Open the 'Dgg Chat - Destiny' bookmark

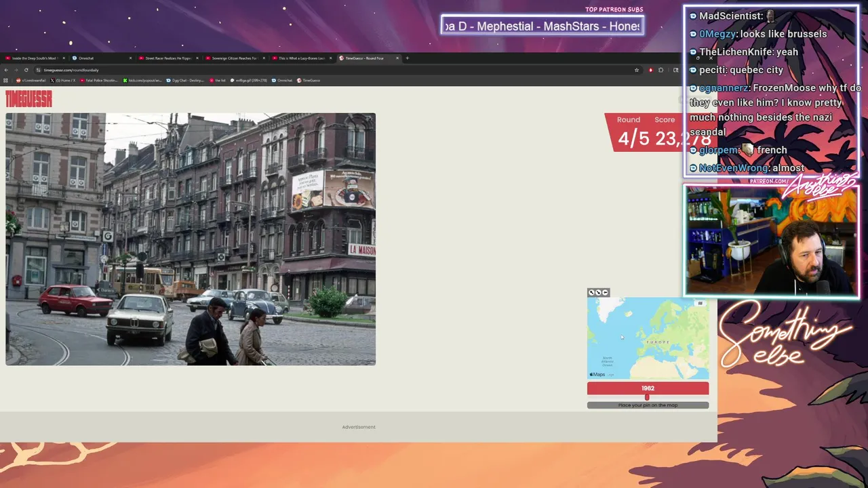[185, 81]
